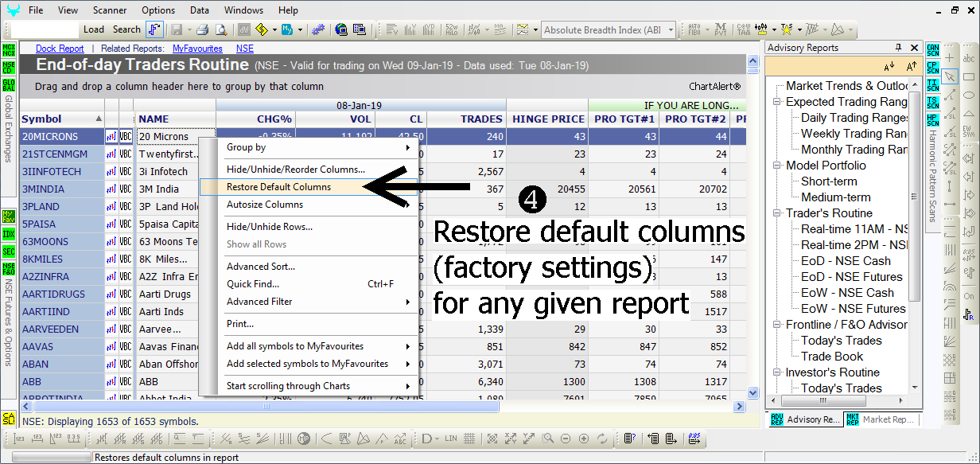Viewport: 980px width, 464px height.
Task: Click the TI SCN green sidebar icon
Action: click(x=933, y=84)
